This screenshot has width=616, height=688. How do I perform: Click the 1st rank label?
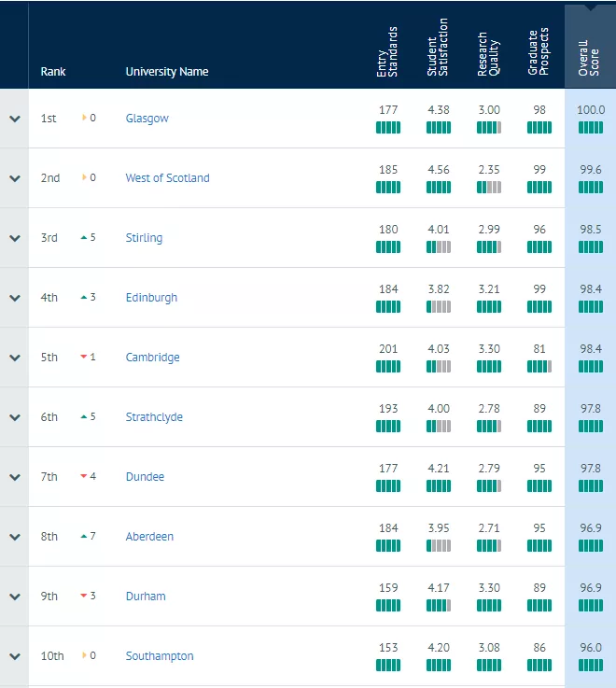click(49, 119)
